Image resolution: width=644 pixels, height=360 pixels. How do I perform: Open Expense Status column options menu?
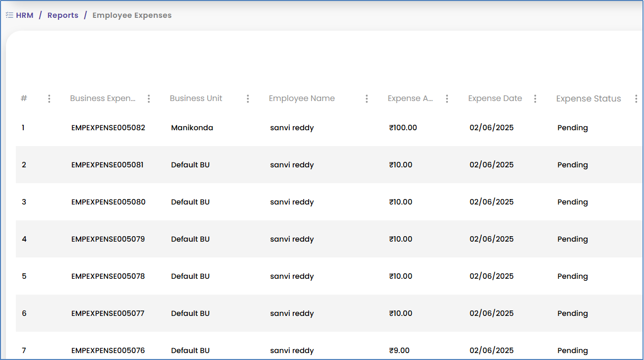(x=636, y=99)
